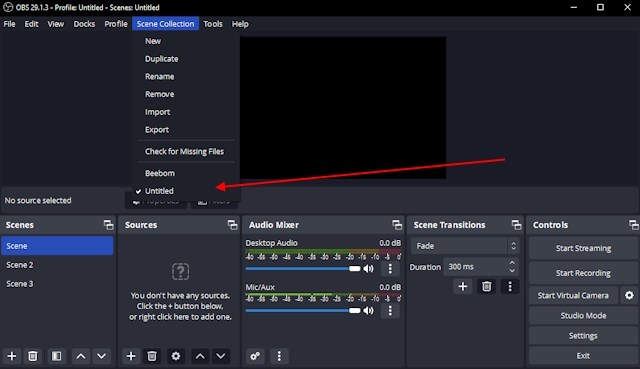Open Desktop Audio three-dot options
The width and height of the screenshot is (640, 369).
[390, 268]
